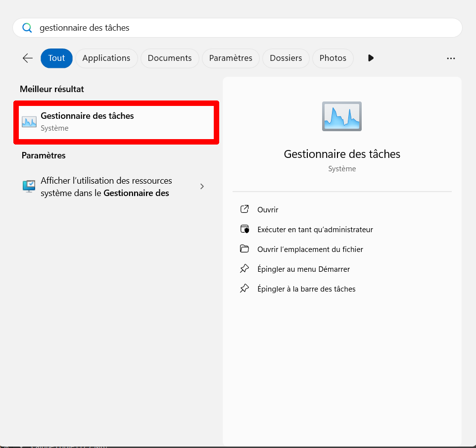476x448 pixels.
Task: Choose Épingler au menu Démarrer
Action: point(303,269)
